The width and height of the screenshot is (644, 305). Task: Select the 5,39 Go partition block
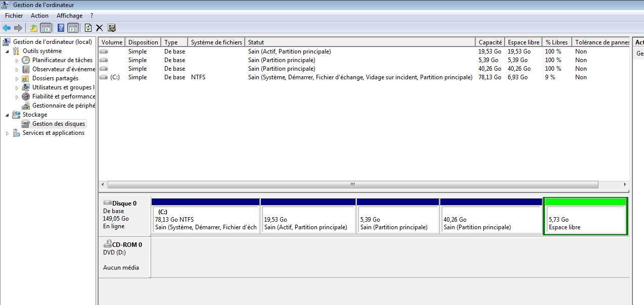point(398,216)
